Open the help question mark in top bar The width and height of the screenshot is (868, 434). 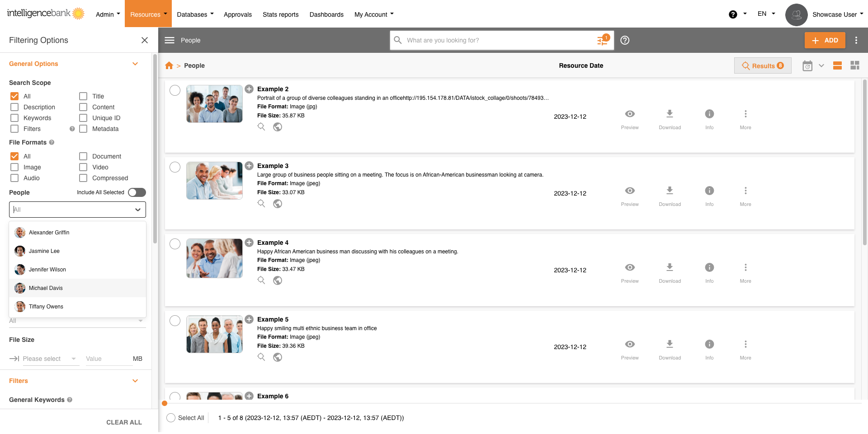click(x=733, y=14)
